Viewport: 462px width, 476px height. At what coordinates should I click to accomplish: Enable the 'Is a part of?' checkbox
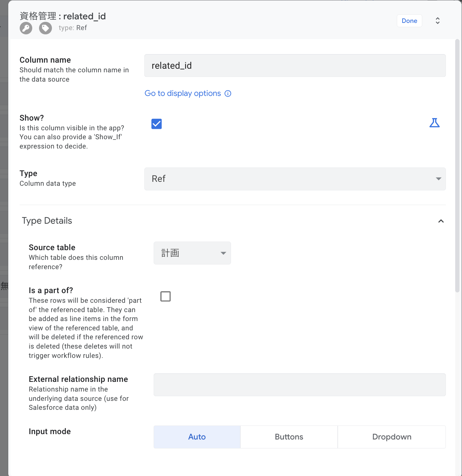tap(165, 296)
